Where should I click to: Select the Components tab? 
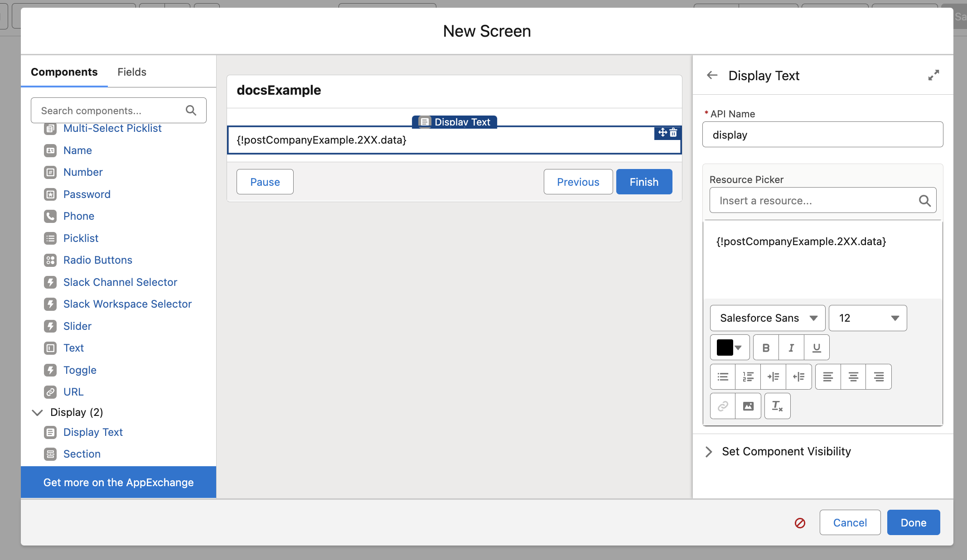(64, 72)
